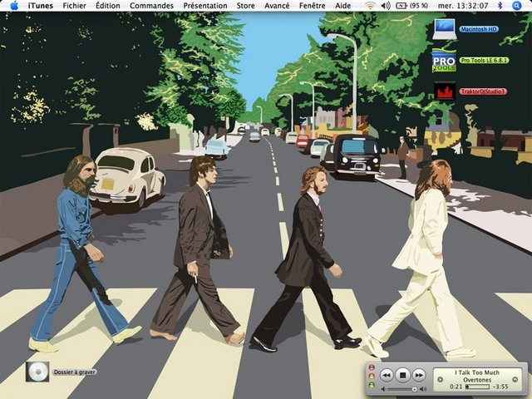Select the TraktorDJStudio3 desktop icon

point(445,91)
